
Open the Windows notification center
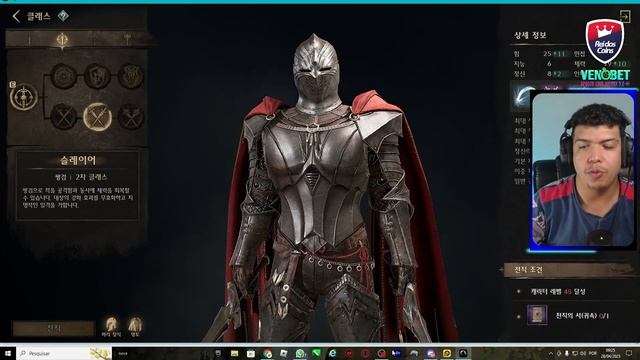click(x=629, y=353)
